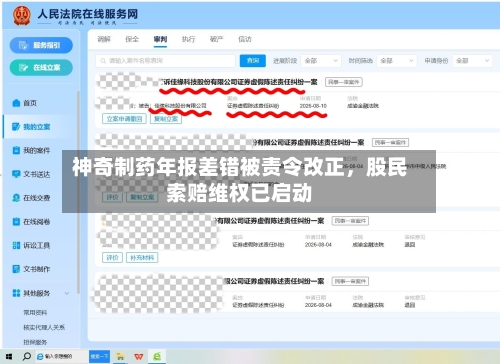Viewport: 500px width, 364px height.
Task: Select the 2026-08-10 application date text
Action: coord(313,106)
